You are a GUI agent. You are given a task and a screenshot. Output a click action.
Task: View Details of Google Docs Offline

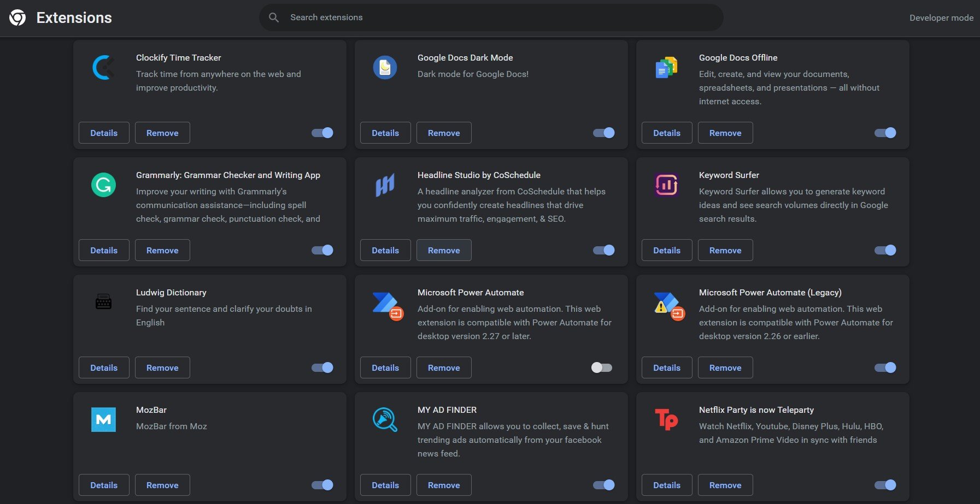(667, 133)
